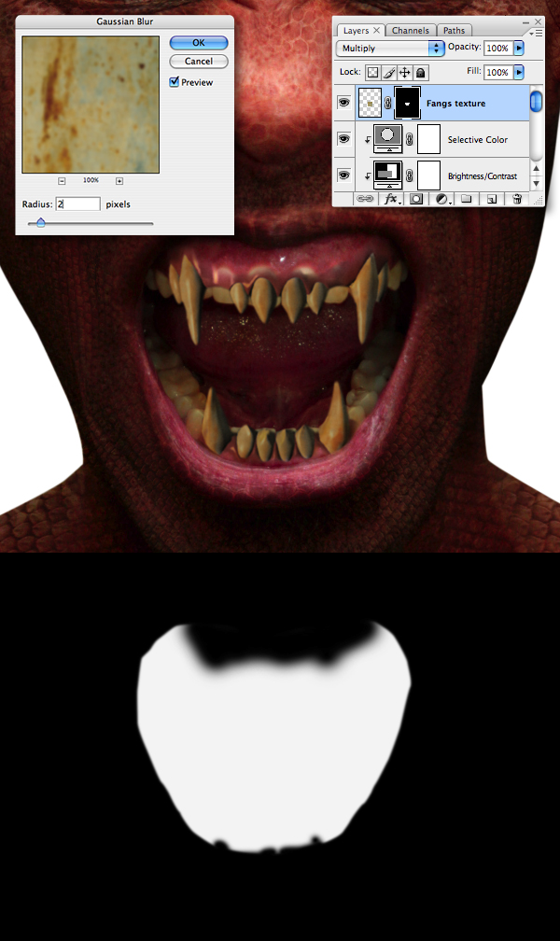Hide the Selective Color layer

tap(343, 138)
